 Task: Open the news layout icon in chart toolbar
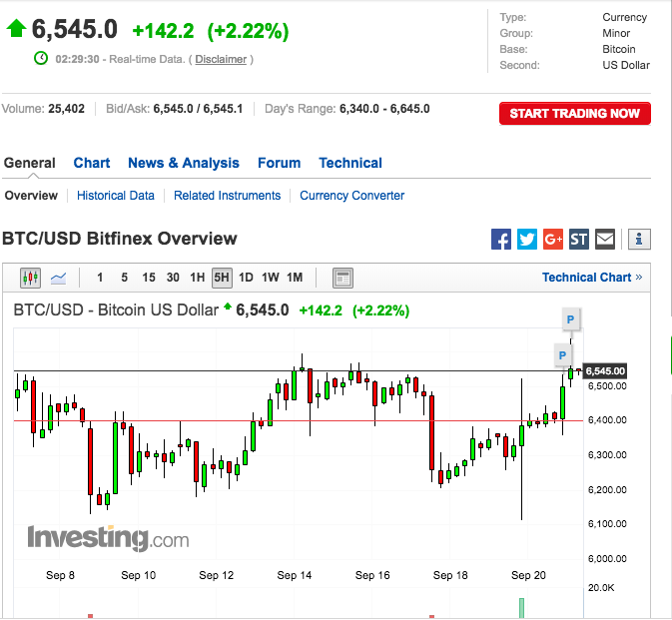(x=342, y=279)
